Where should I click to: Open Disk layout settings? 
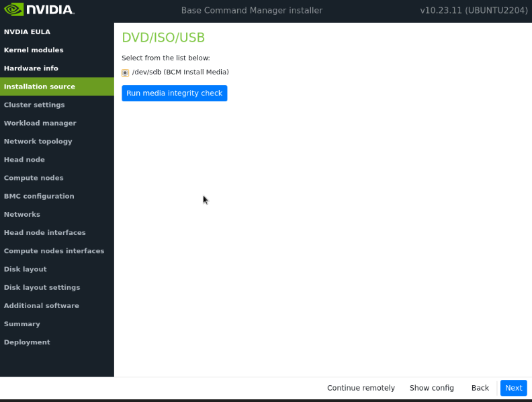(x=42, y=287)
